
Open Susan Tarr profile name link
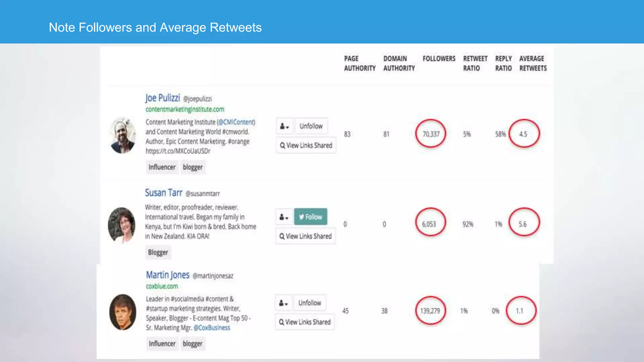click(164, 193)
